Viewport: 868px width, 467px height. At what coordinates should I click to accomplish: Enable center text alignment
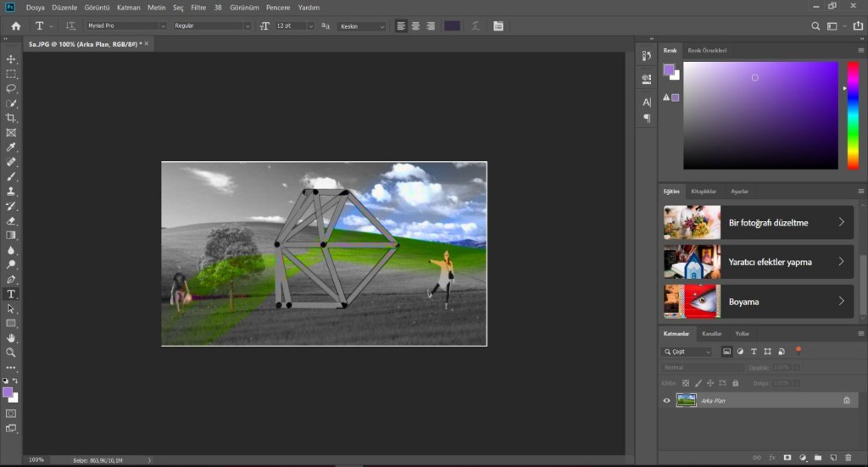click(x=415, y=26)
